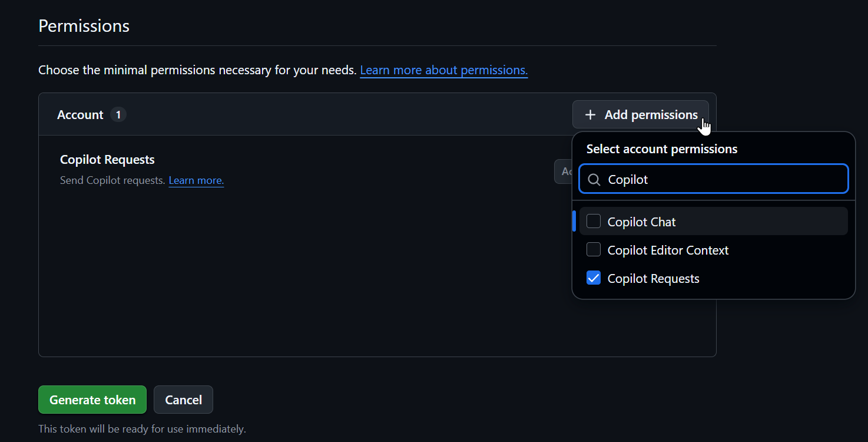Click the checked blue checkbox next to Copilot Requests
The width and height of the screenshot is (868, 442).
[593, 278]
